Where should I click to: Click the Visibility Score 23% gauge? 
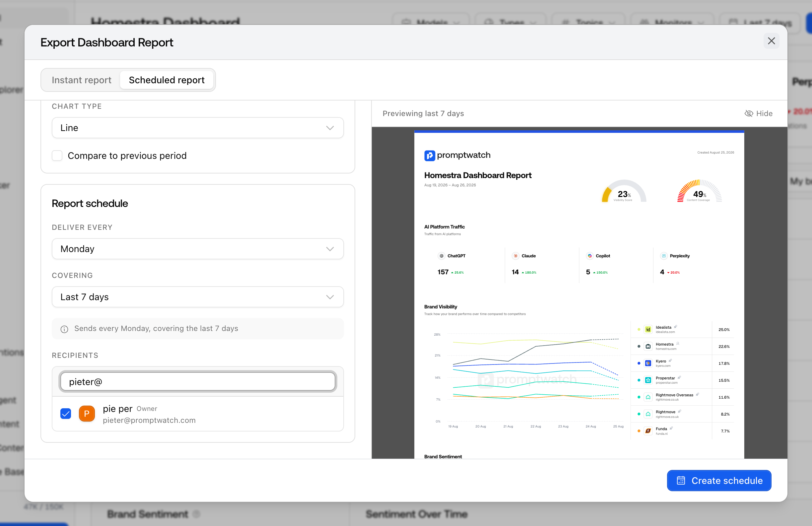(624, 192)
